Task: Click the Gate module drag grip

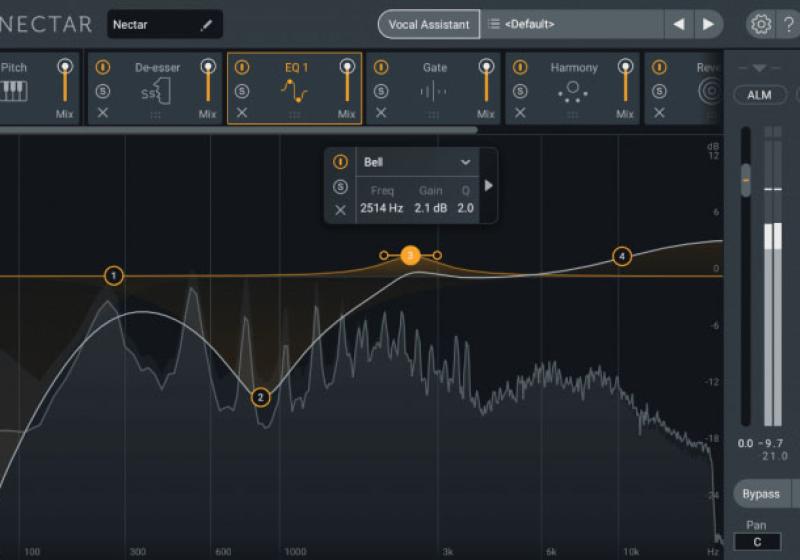Action: (433, 115)
